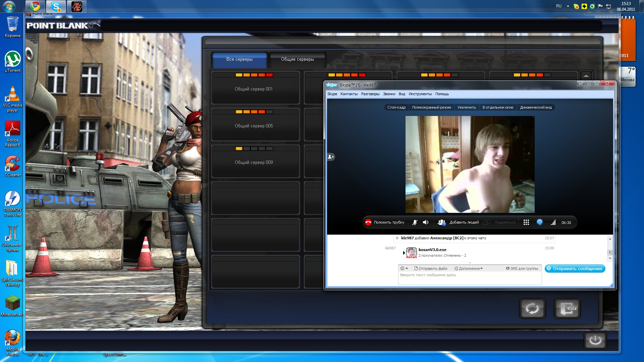The height and width of the screenshot is (362, 644).
Task: Open the Контакты menu
Action: coord(349,94)
